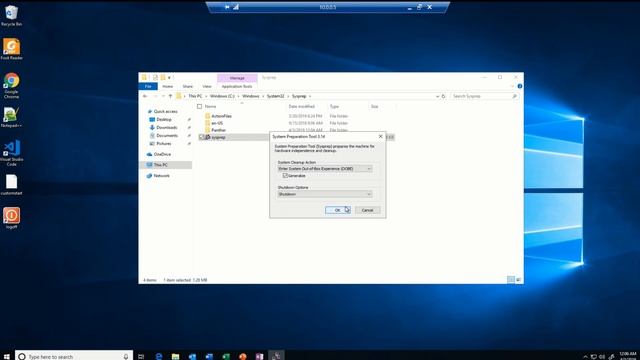Open the Share ribbon tab
Screen dimensions: 640x360
coord(187,87)
